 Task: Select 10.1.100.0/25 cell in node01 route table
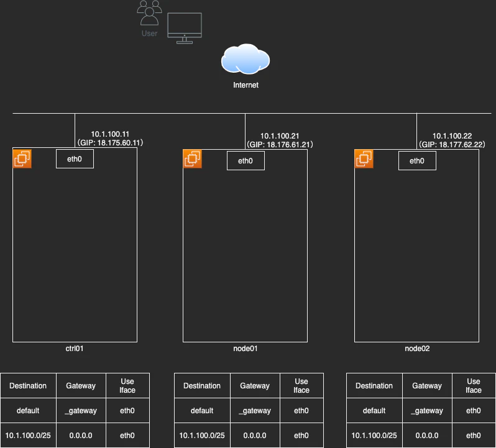[x=202, y=436]
